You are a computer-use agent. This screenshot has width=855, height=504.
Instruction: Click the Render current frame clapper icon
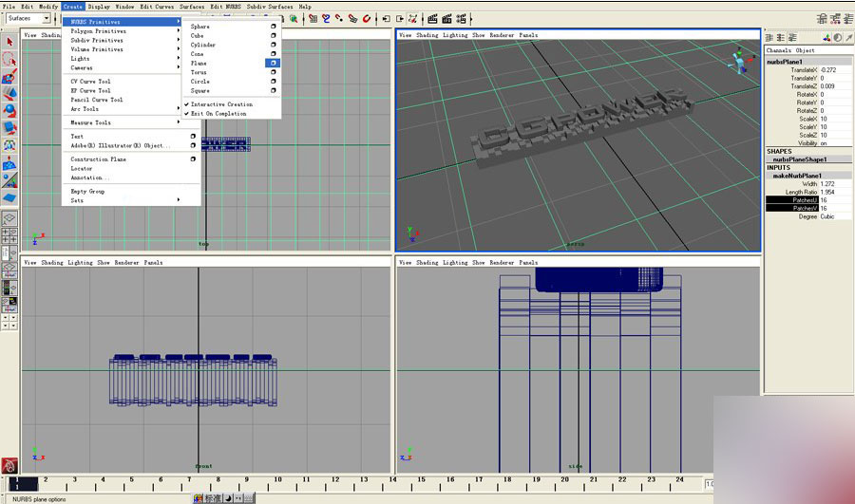click(432, 18)
